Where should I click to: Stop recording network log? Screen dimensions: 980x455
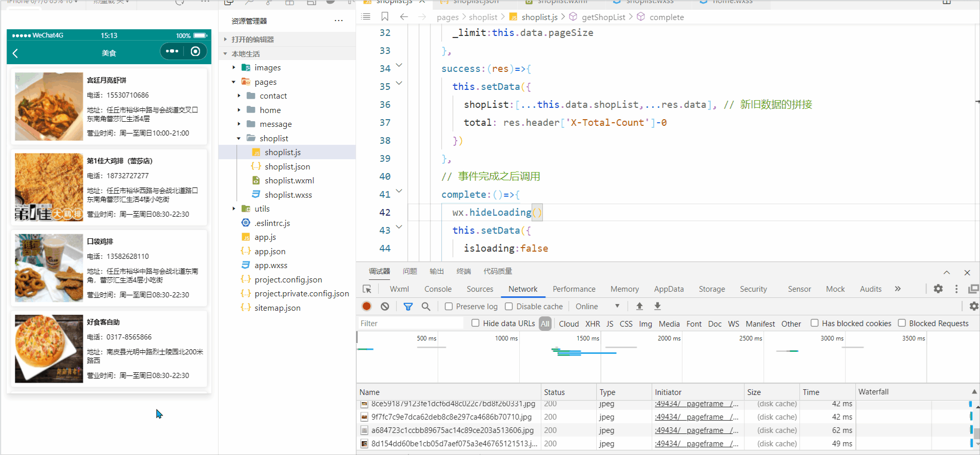(366, 306)
